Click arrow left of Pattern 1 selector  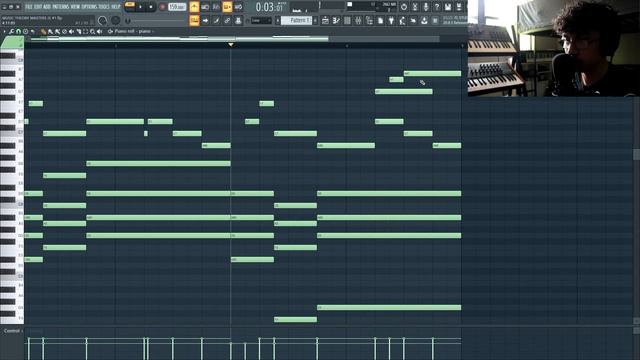click(x=278, y=20)
